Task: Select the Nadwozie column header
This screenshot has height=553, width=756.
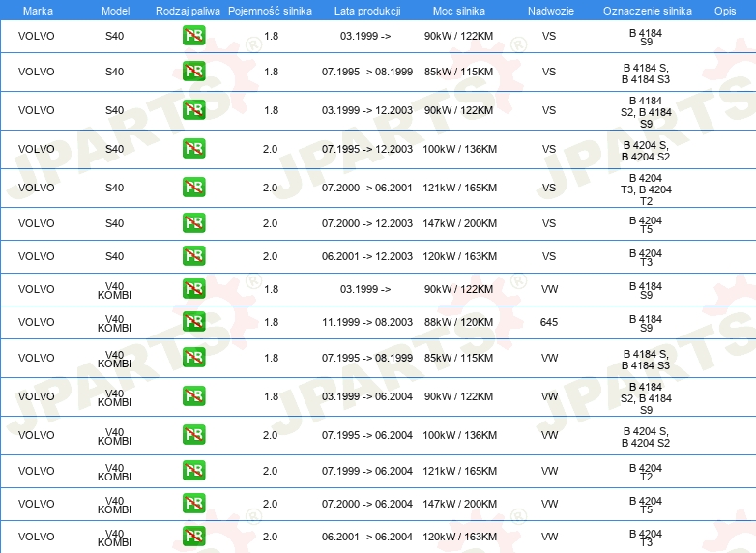Action: 551,11
